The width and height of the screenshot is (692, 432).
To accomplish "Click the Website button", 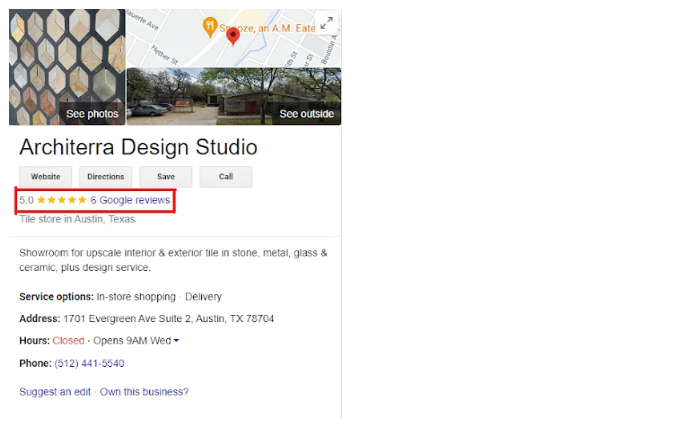I will (x=45, y=177).
